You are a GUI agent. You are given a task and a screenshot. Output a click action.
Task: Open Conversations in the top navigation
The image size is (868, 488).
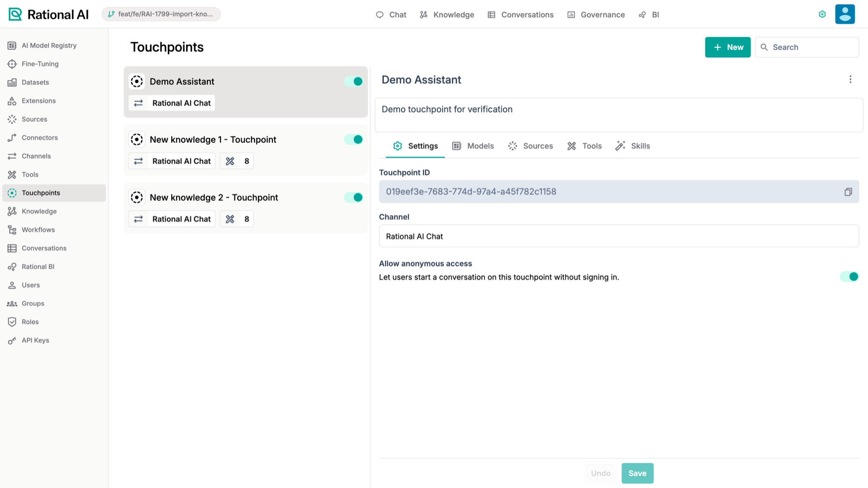tap(521, 15)
